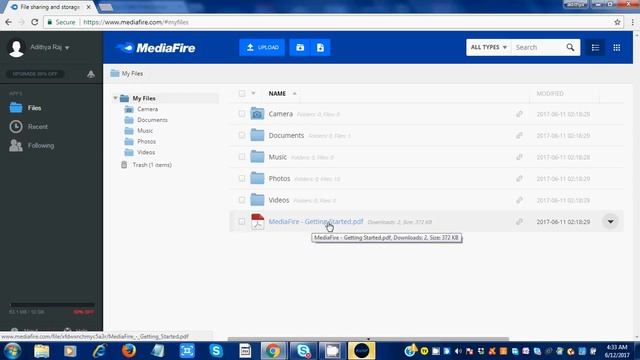The height and width of the screenshot is (360, 640).
Task: Sort by the NAME column header
Action: pyautogui.click(x=277, y=93)
